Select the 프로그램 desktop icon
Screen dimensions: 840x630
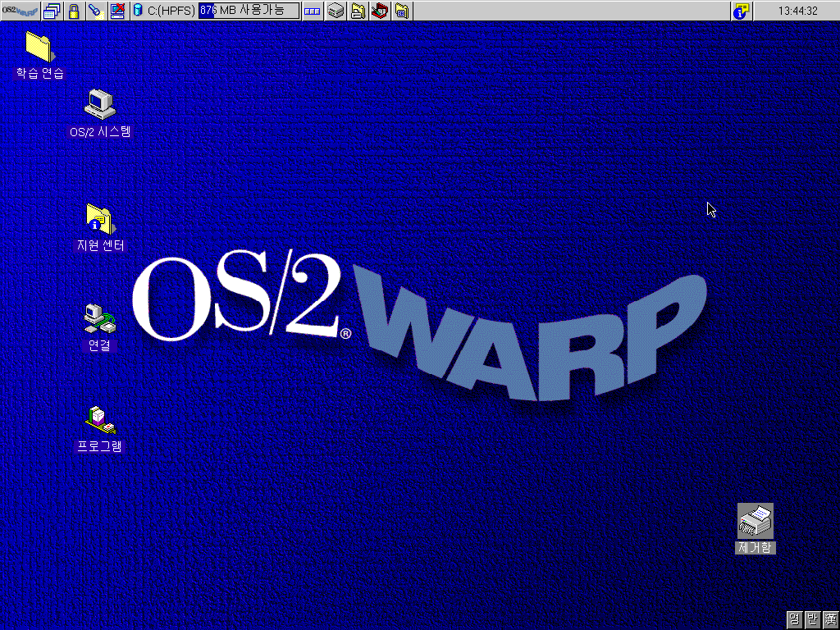click(99, 421)
